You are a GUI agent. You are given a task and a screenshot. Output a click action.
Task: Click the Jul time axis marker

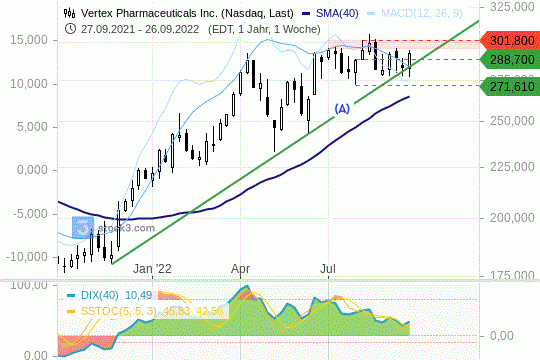pos(328,269)
